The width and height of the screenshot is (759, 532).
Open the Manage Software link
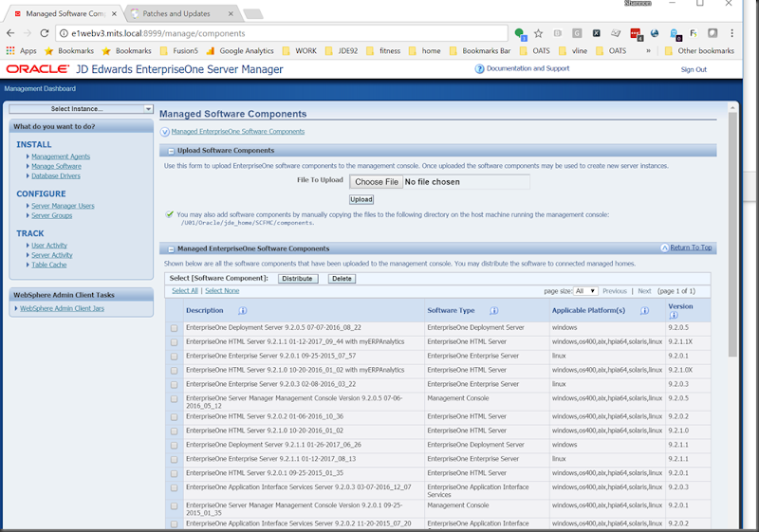(x=56, y=166)
